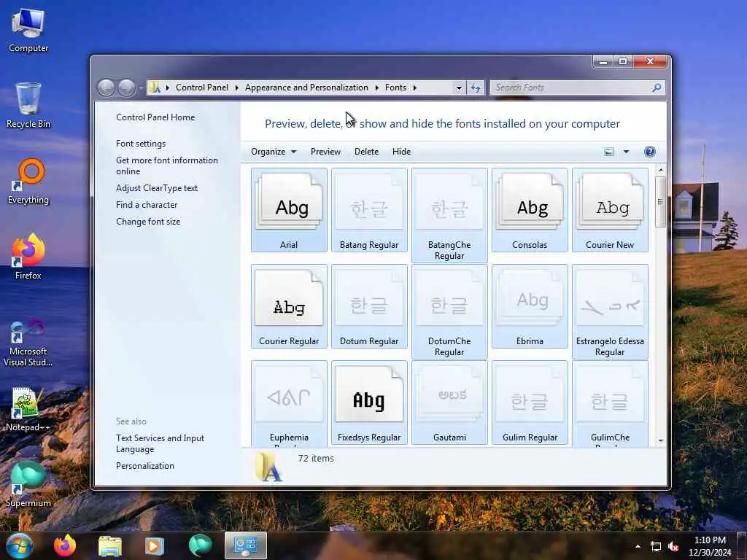Select the Gulim Regular font icon
Screen dimensions: 747x560
click(530, 402)
